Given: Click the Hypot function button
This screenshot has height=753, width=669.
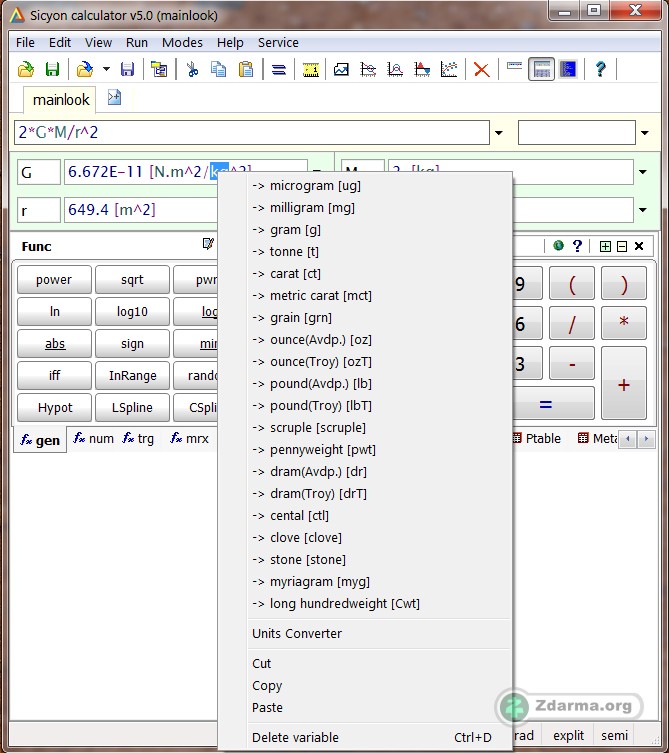Looking at the screenshot, I should (54, 407).
